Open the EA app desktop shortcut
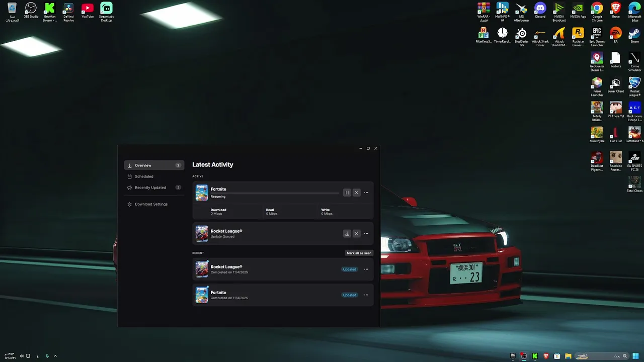 [x=616, y=35]
